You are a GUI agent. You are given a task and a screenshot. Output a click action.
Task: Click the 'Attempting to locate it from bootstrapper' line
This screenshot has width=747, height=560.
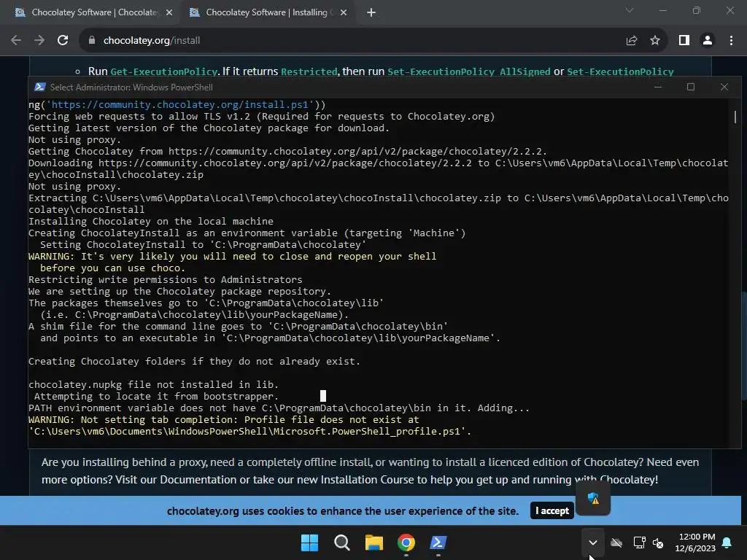coord(156,396)
